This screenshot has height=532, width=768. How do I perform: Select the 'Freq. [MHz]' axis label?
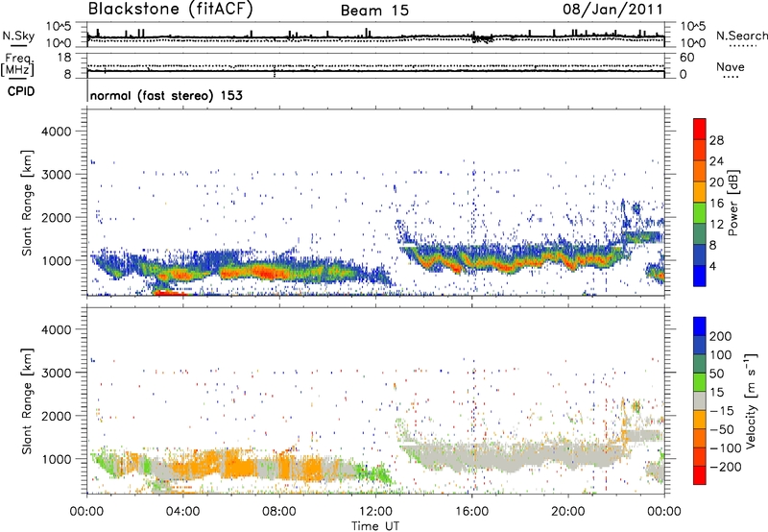[x=17, y=64]
